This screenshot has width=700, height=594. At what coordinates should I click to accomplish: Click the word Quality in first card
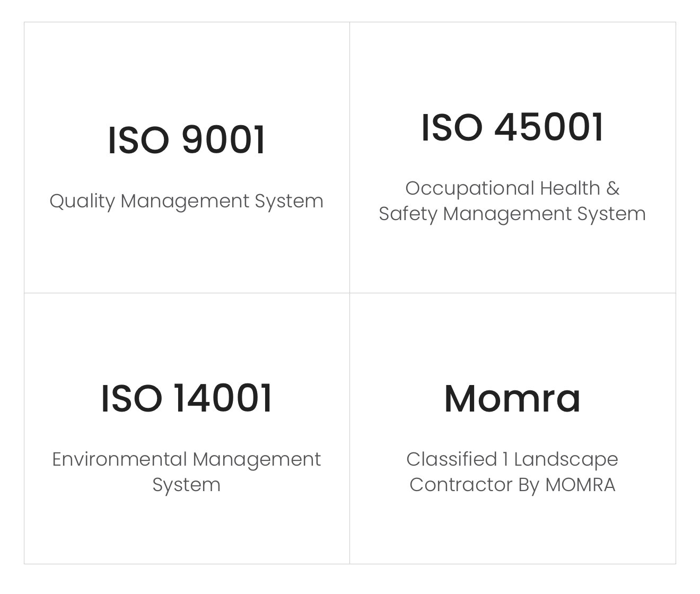click(x=82, y=201)
